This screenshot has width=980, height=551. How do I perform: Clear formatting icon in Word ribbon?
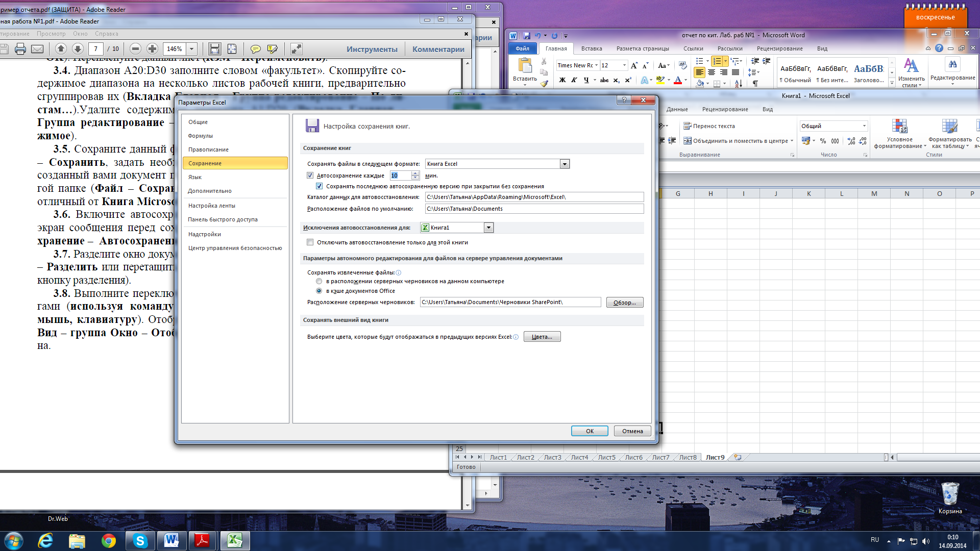(x=683, y=65)
